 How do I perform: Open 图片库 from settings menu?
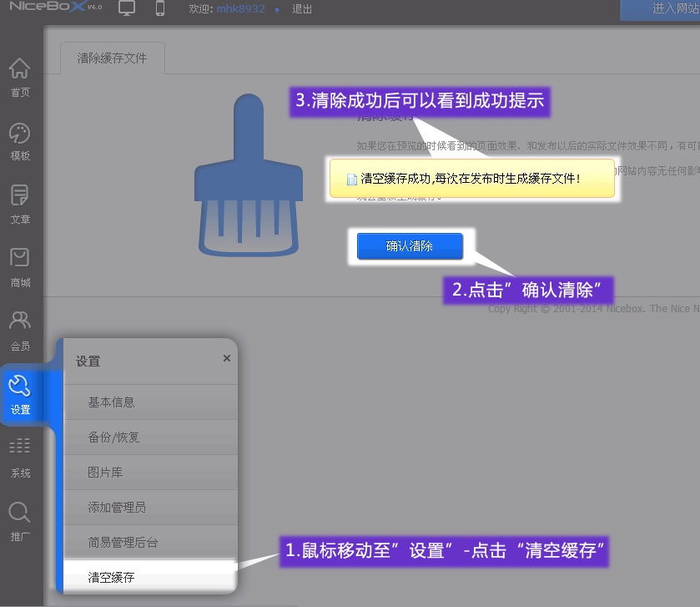pos(105,473)
